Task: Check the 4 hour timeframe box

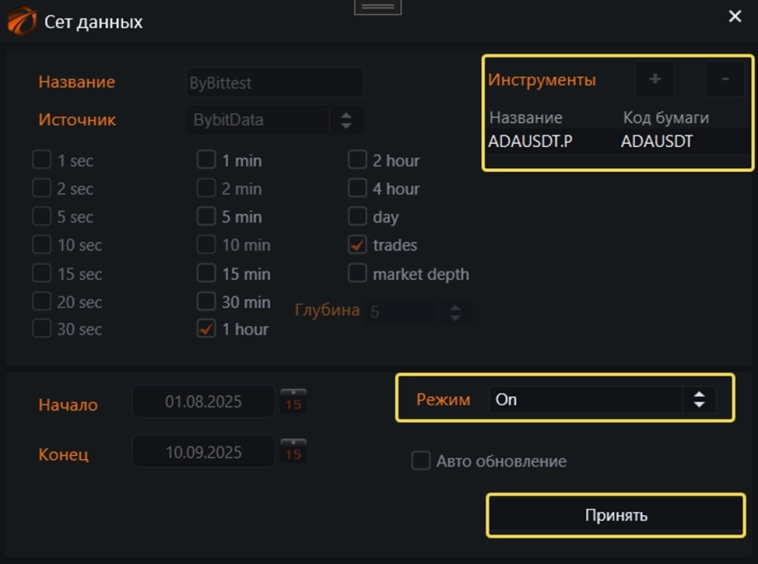Action: click(x=357, y=188)
